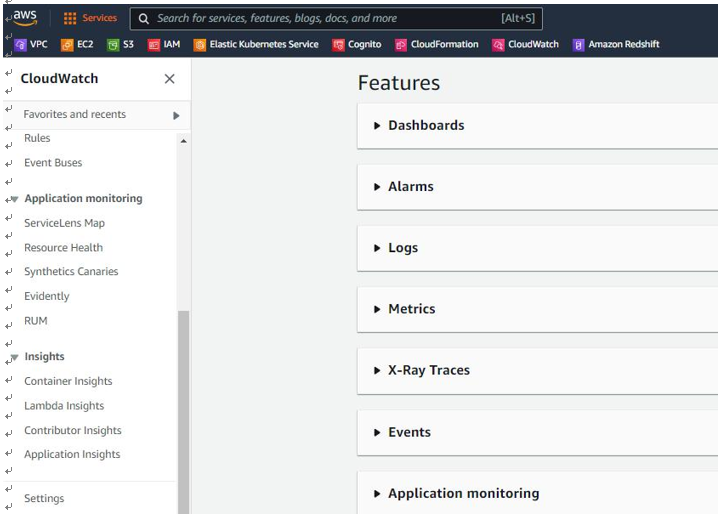
Task: Expand Favorites and recents arrow
Action: pyautogui.click(x=176, y=116)
